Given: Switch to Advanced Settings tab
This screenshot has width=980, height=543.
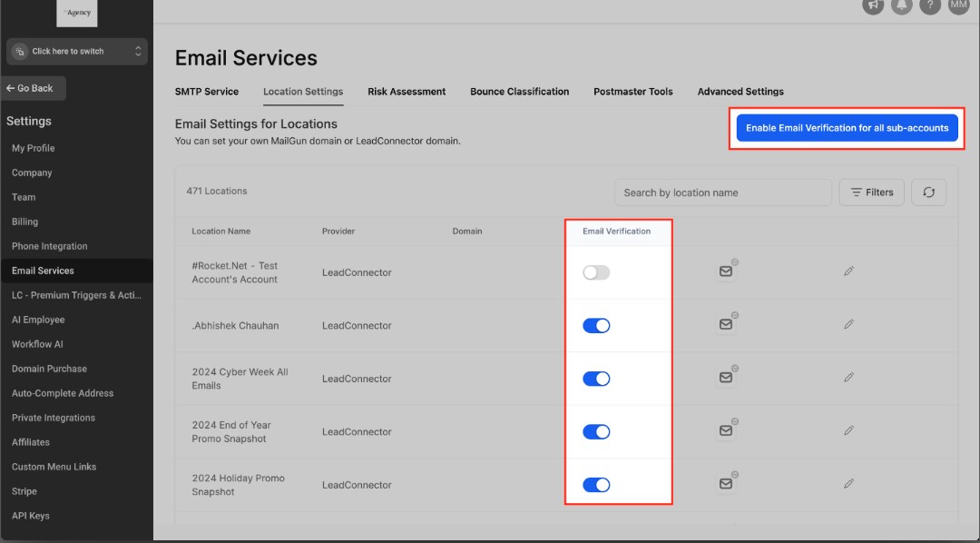Looking at the screenshot, I should (x=740, y=92).
